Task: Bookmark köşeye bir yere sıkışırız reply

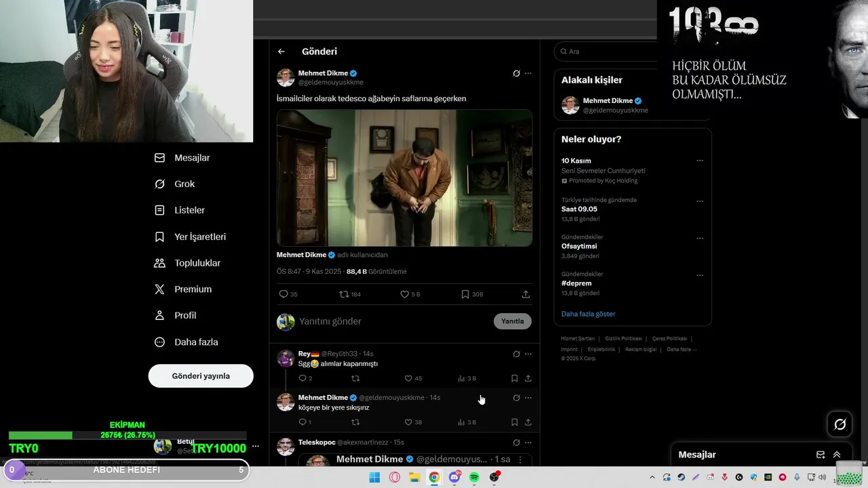Action: click(514, 422)
